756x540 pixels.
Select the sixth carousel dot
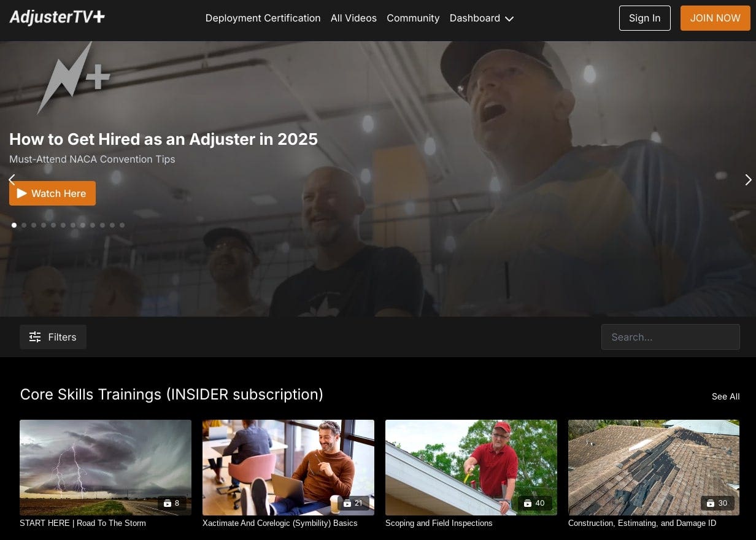click(x=63, y=225)
